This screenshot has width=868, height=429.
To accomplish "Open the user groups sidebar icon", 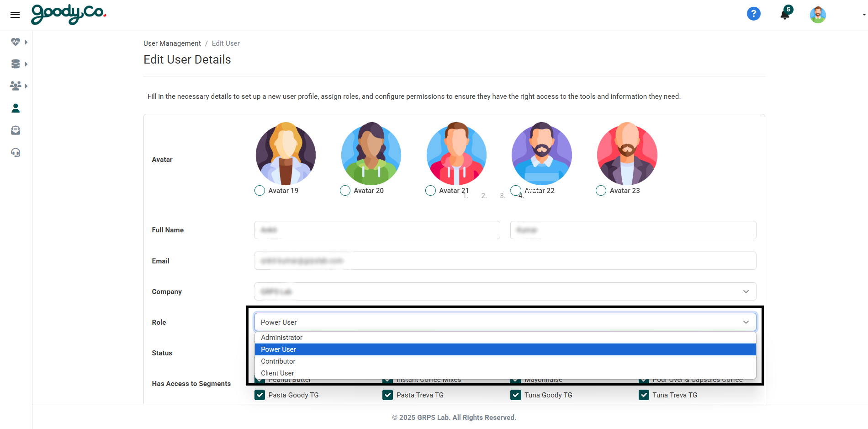I will [x=16, y=86].
